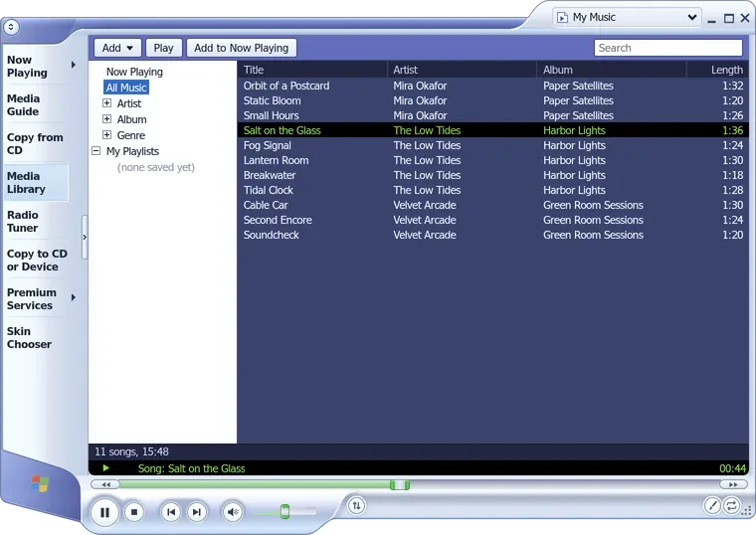Select Now Playing in the library tree
Image resolution: width=756 pixels, height=535 pixels.
click(134, 72)
